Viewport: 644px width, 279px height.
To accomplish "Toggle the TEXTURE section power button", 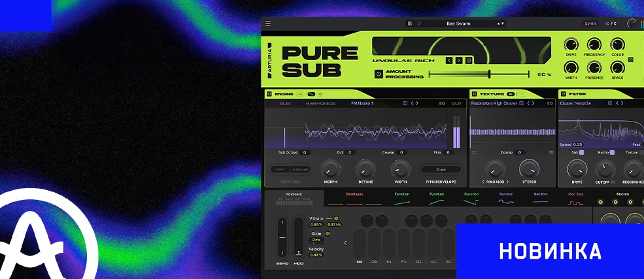I will pyautogui.click(x=475, y=94).
